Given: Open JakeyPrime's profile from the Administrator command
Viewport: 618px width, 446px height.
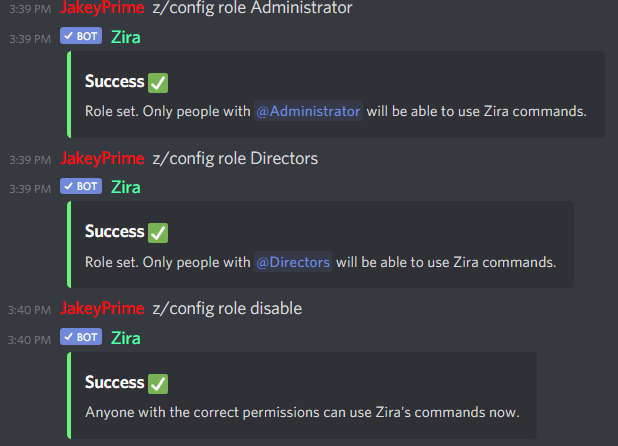Looking at the screenshot, I should [102, 8].
